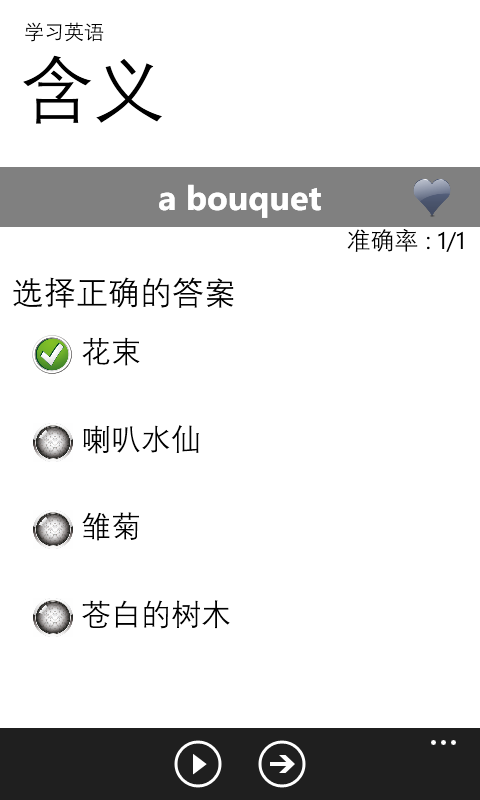The width and height of the screenshot is (480, 800).
Task: Tap the 学习英语 app name header
Action: (x=64, y=32)
